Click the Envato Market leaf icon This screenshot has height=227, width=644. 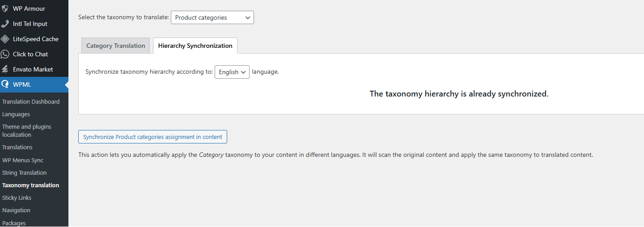(x=5, y=69)
